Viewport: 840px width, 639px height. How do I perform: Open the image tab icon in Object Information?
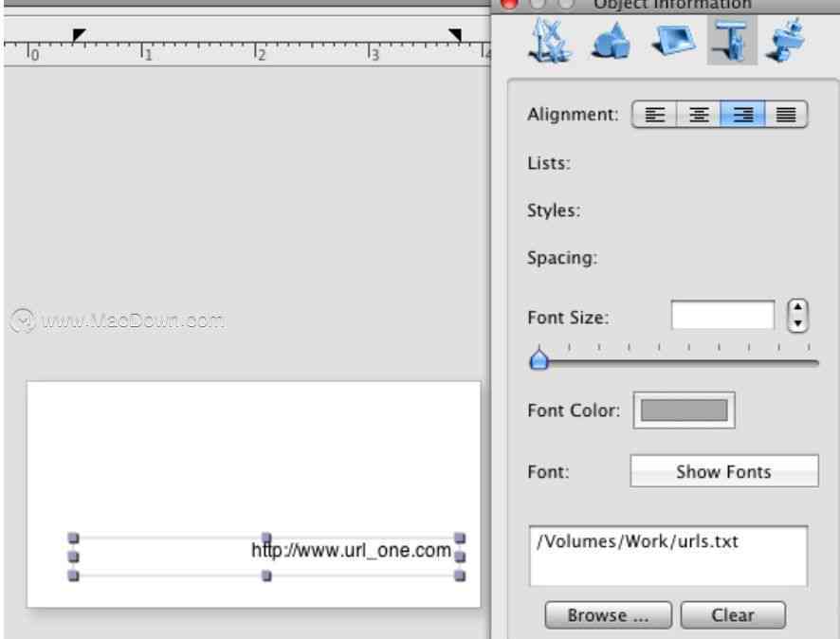[674, 40]
